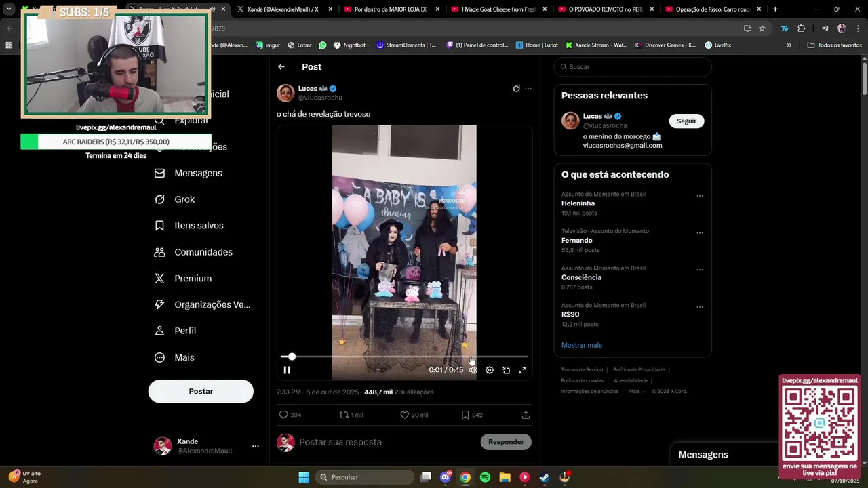Image resolution: width=868 pixels, height=488 pixels.
Task: Switch to Xande (@AlexandreMaull) browser tab
Action: pos(283,9)
